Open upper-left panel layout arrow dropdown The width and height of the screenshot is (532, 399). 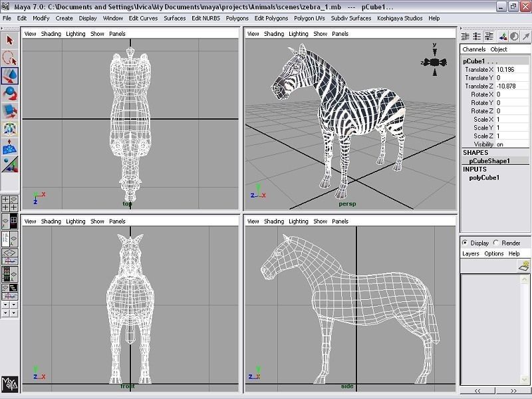tap(5, 305)
